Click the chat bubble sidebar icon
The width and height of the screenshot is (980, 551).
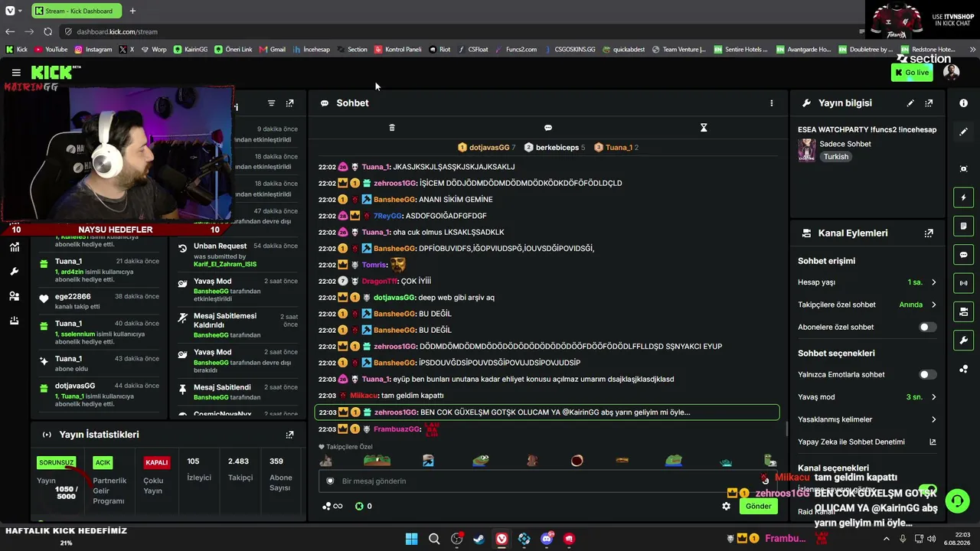(964, 255)
